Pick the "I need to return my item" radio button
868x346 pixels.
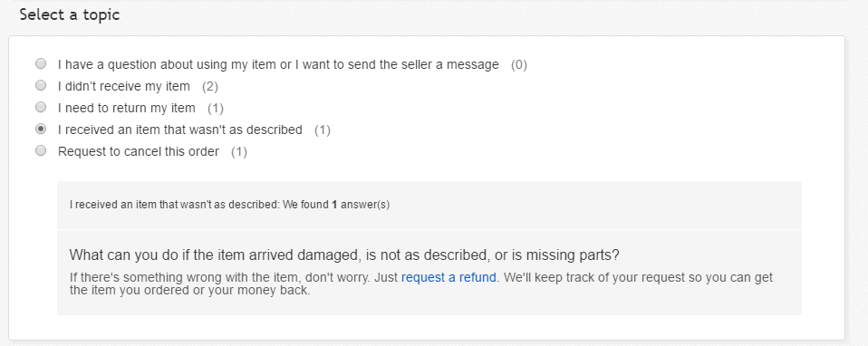pos(41,107)
